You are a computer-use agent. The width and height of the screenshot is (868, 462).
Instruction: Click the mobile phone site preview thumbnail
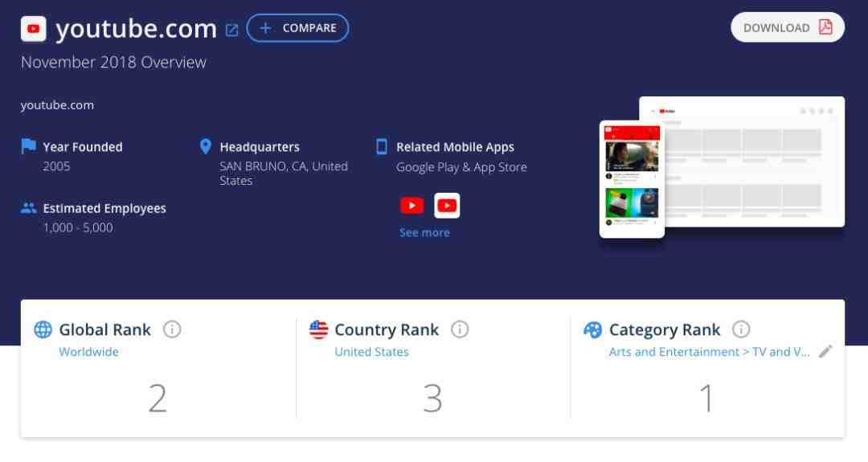click(x=632, y=179)
